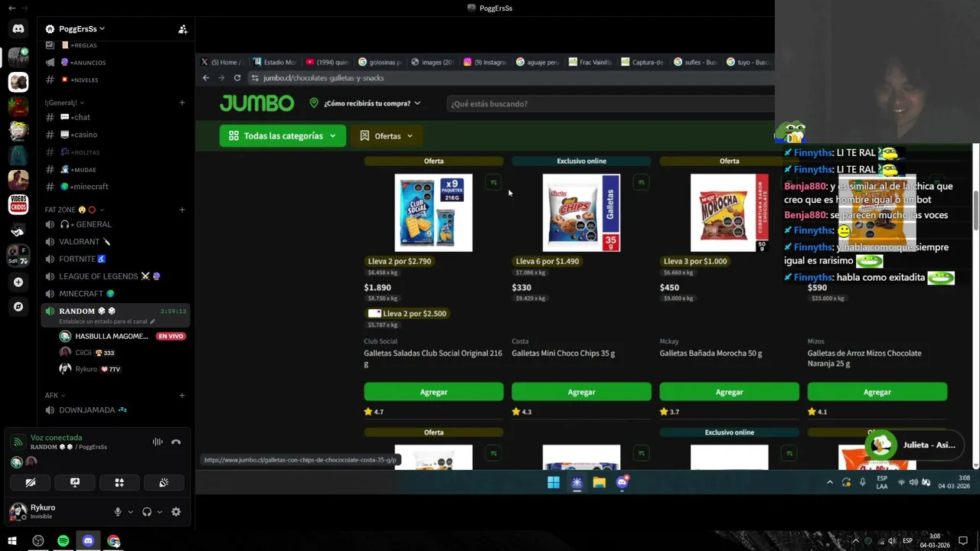Add Mizos rice cookies with Agregar button
Image resolution: width=980 pixels, height=551 pixels.
point(877,392)
